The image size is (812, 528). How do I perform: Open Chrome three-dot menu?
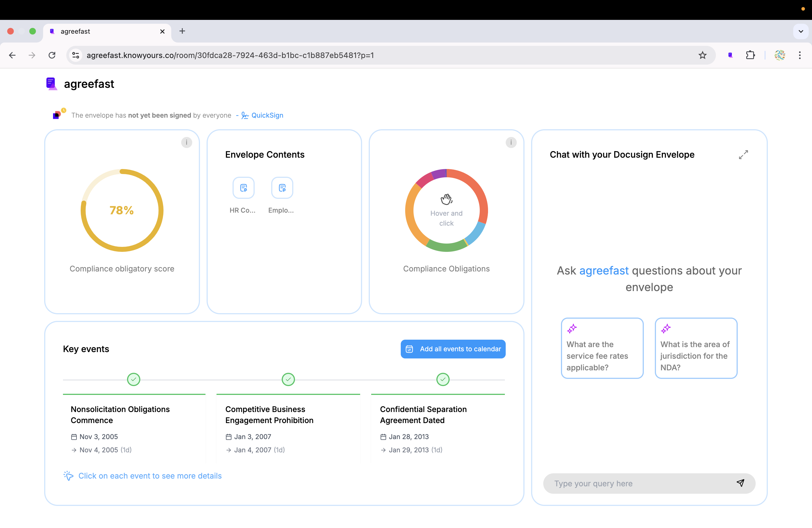point(799,55)
